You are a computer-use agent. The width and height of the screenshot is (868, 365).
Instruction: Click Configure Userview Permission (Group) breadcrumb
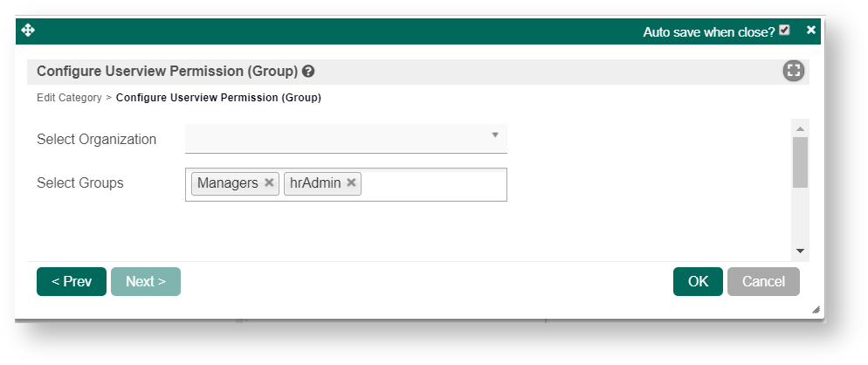click(218, 98)
